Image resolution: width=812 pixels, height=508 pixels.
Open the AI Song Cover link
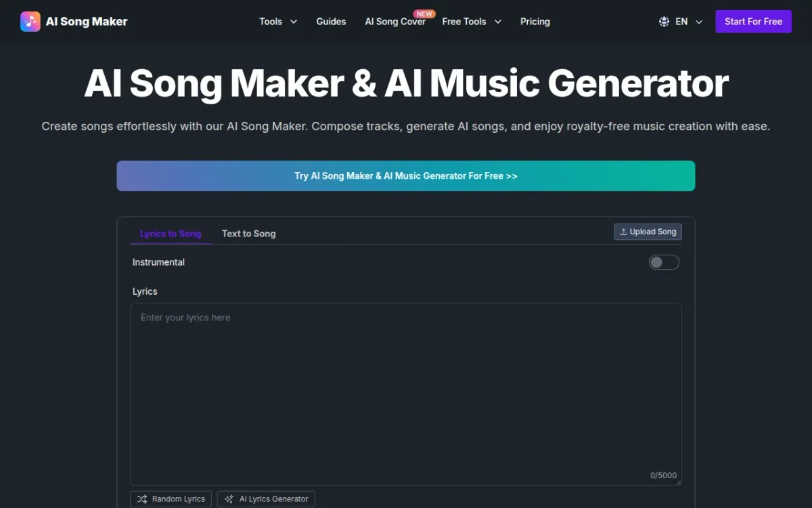coord(394,22)
